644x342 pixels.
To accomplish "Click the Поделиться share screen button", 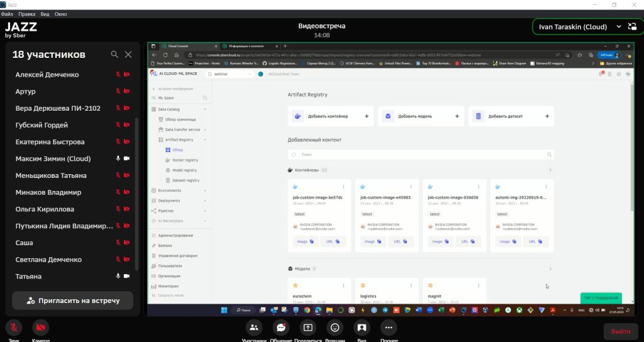I will pyautogui.click(x=308, y=327).
